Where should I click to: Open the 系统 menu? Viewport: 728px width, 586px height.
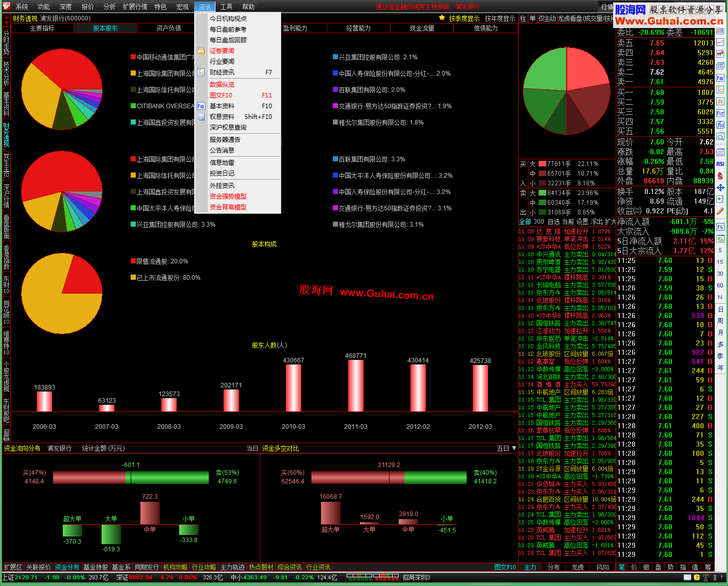click(x=22, y=7)
